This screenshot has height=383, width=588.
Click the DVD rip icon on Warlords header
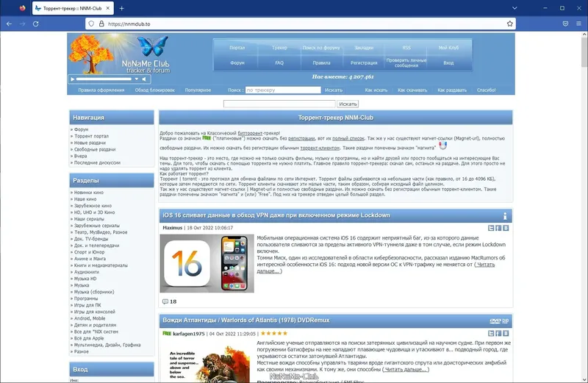click(499, 321)
